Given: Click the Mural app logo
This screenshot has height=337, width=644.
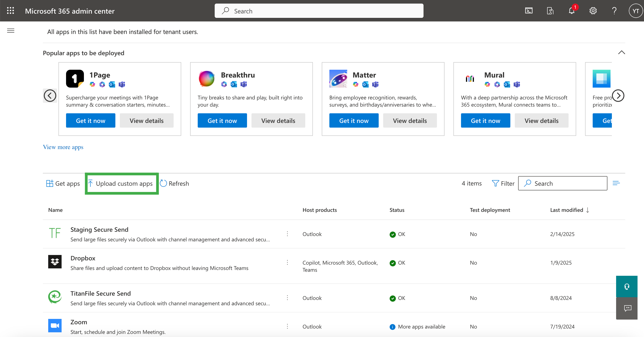Looking at the screenshot, I should [470, 78].
